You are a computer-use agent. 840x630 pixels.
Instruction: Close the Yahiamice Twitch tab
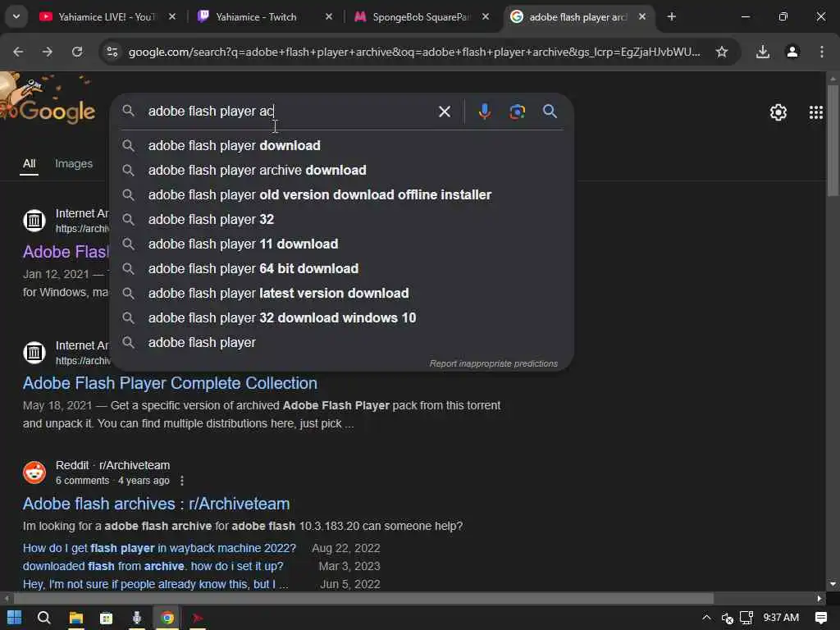pyautogui.click(x=329, y=16)
